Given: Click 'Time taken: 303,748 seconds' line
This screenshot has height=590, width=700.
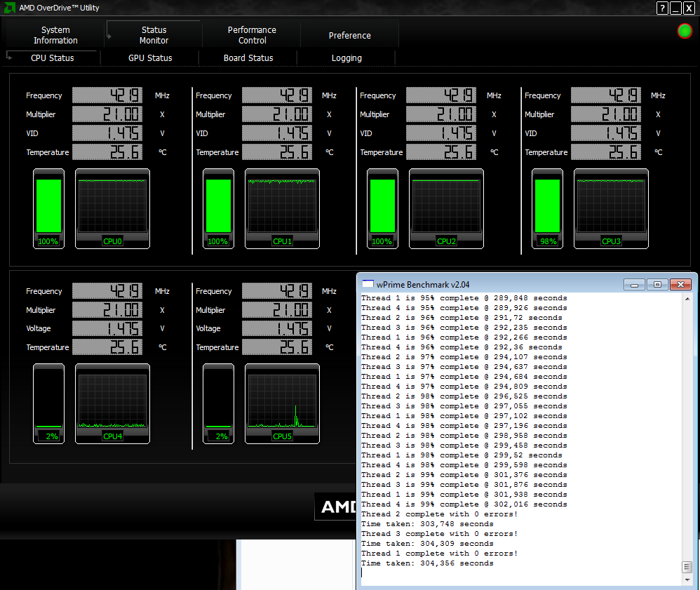Looking at the screenshot, I should coord(427,524).
